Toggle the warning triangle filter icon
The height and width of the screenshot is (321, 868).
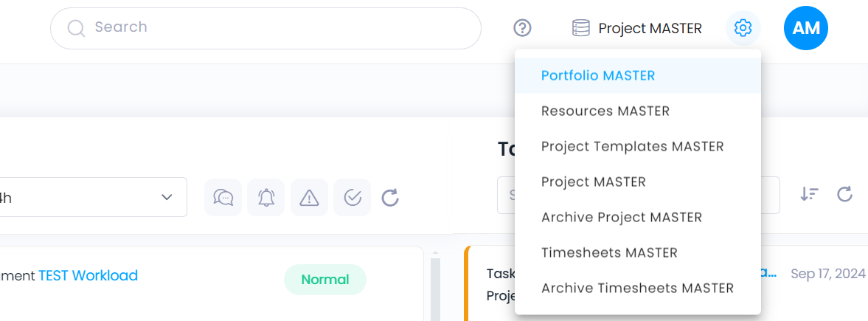tap(310, 197)
